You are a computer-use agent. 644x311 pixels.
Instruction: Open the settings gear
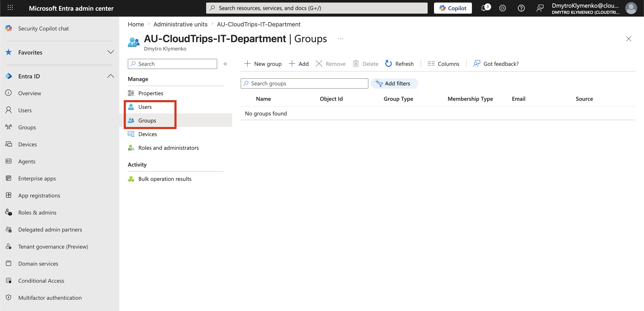click(503, 8)
